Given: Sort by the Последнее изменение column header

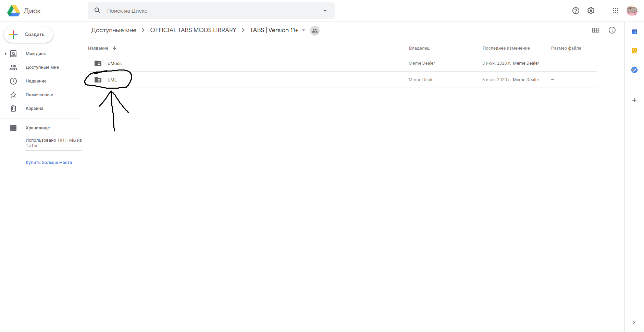Looking at the screenshot, I should pyautogui.click(x=506, y=48).
